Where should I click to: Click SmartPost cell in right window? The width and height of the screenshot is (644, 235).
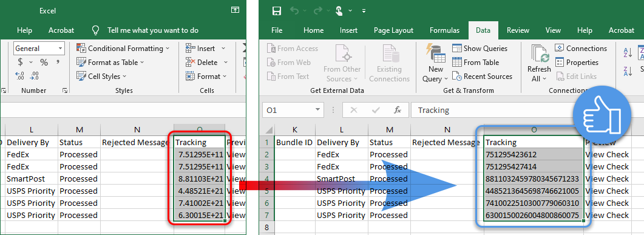pos(341,179)
